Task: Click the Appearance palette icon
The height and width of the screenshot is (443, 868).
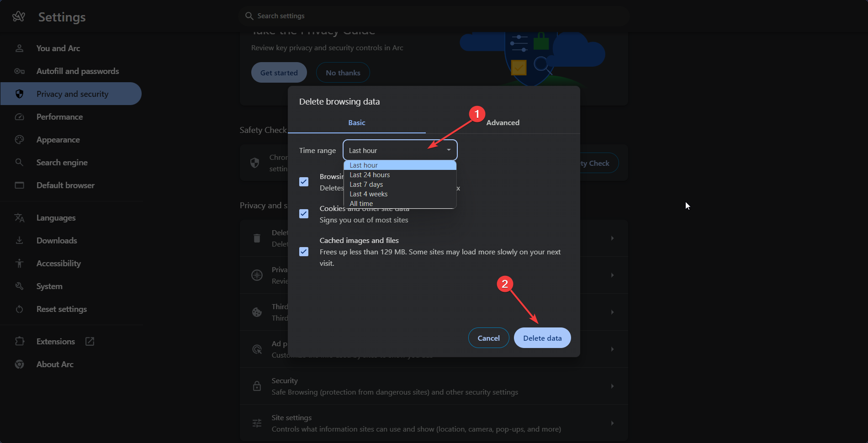Action: (x=19, y=140)
